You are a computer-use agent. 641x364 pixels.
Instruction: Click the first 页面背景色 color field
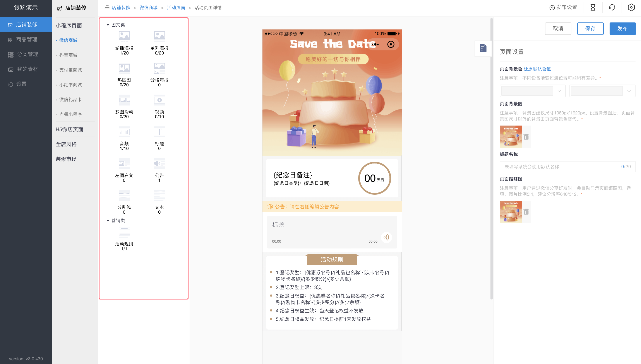[x=532, y=91]
